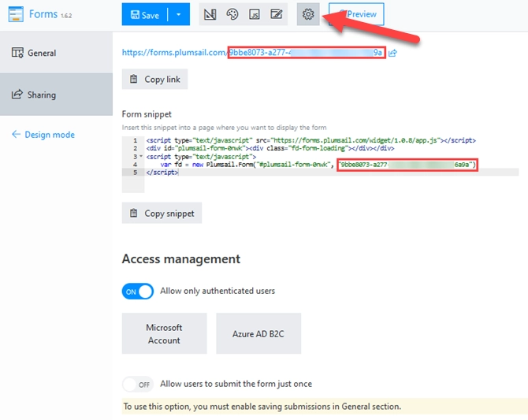Click the Preview button

356,14
